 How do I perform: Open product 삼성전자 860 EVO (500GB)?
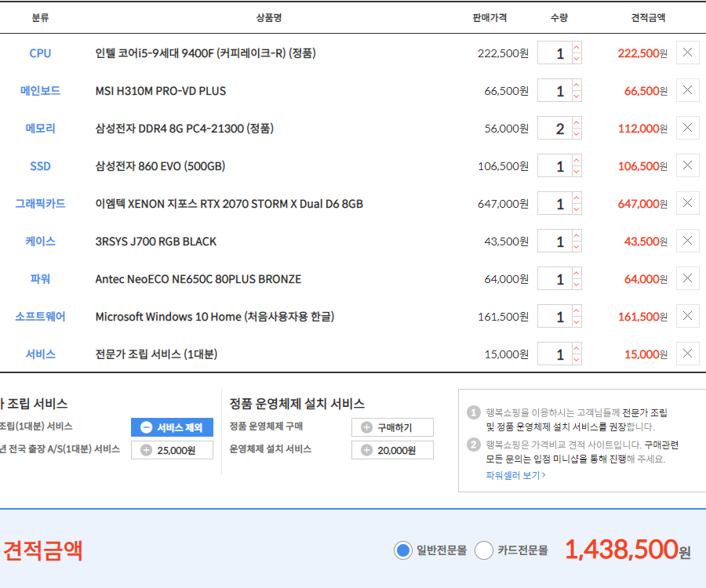160,166
